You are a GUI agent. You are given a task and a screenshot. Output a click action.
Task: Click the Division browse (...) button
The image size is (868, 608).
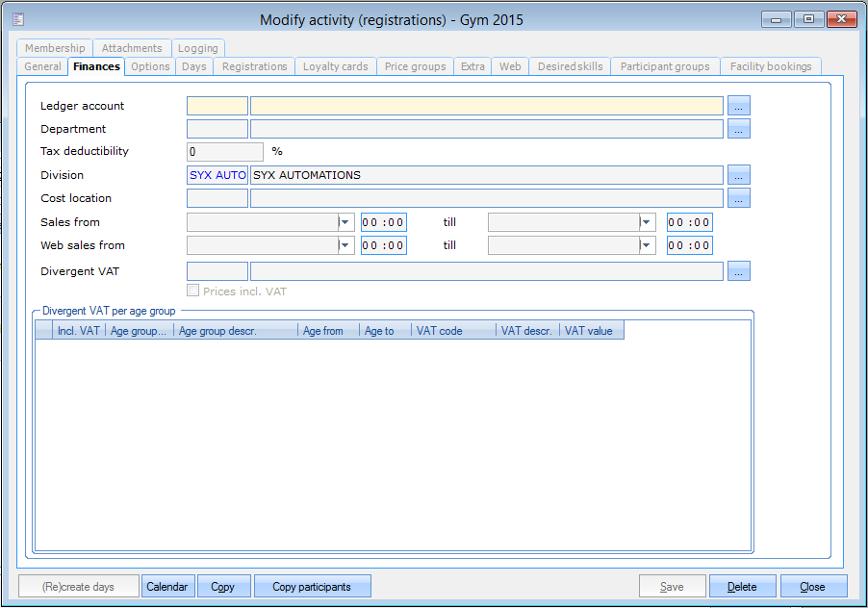(x=738, y=175)
